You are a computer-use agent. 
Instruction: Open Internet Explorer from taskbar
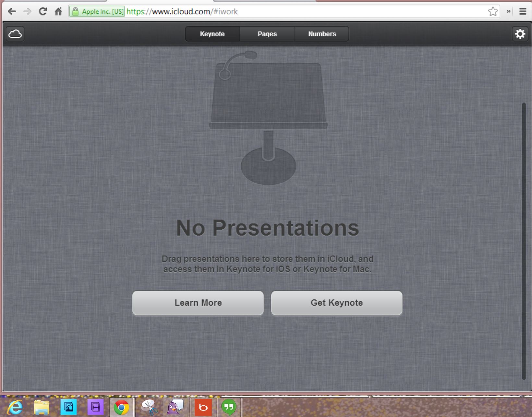[x=15, y=407]
